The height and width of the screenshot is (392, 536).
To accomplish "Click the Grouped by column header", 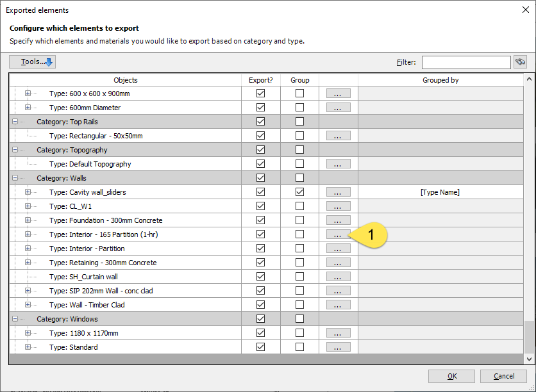I will (x=440, y=80).
